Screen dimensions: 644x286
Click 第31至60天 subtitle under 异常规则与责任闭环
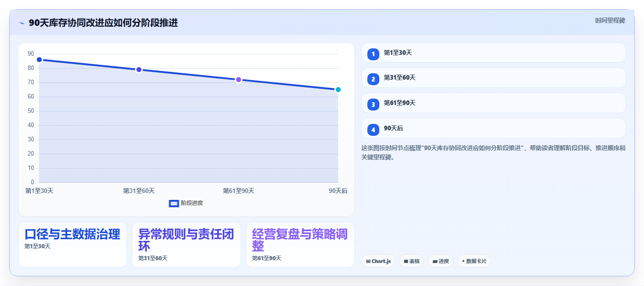(153, 258)
